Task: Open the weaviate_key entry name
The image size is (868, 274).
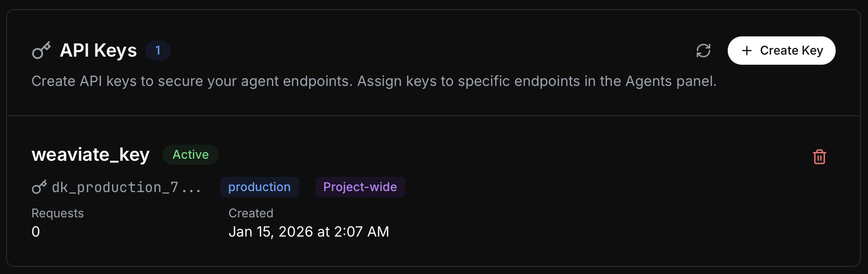Action: pyautogui.click(x=90, y=155)
